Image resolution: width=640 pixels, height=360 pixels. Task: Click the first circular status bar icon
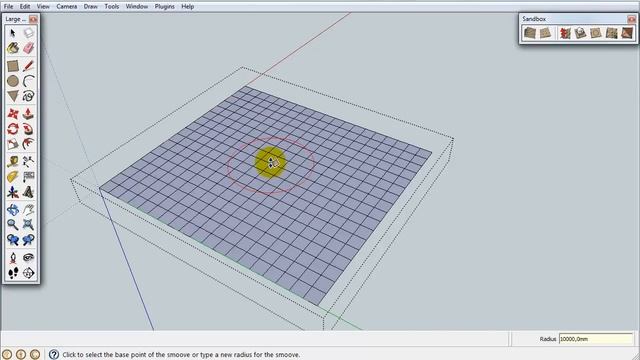click(7, 354)
